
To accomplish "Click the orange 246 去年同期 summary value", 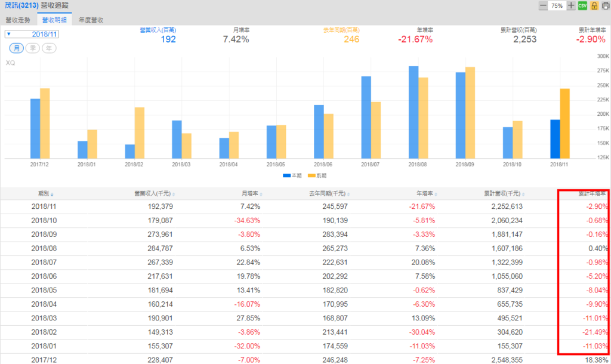I will click(351, 39).
